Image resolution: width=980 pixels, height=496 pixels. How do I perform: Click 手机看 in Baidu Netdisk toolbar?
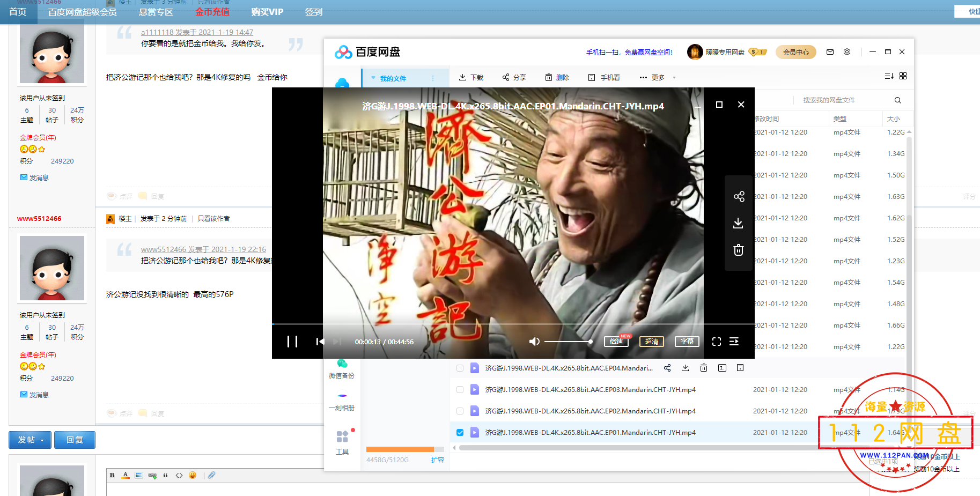(x=604, y=78)
